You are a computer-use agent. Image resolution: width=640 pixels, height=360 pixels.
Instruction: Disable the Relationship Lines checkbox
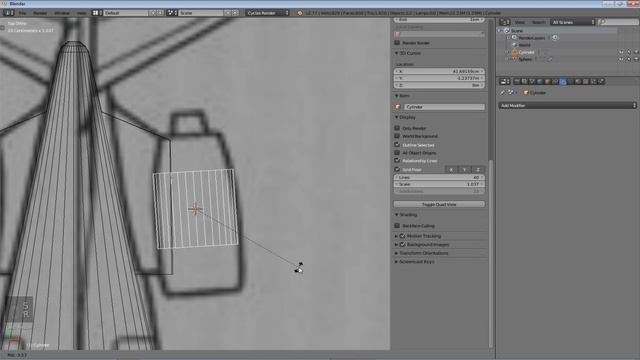[x=397, y=160]
